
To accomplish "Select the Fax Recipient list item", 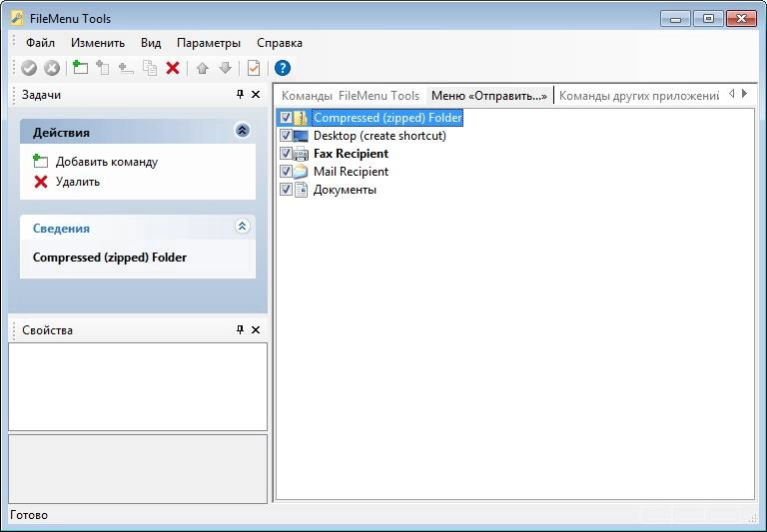I will (351, 154).
